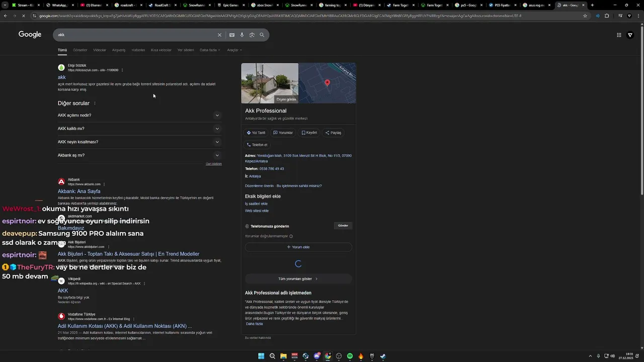Open Ekşi Sözlük 'akk' result link

click(62, 77)
